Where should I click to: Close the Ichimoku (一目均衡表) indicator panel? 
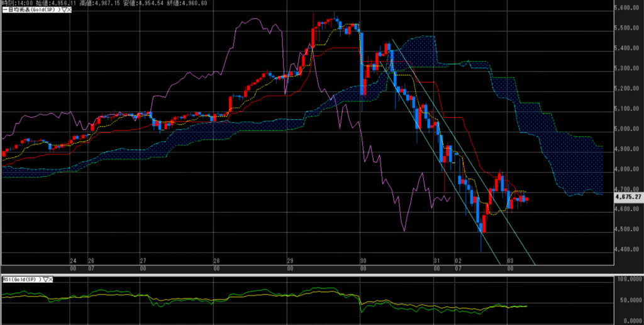tap(69, 11)
